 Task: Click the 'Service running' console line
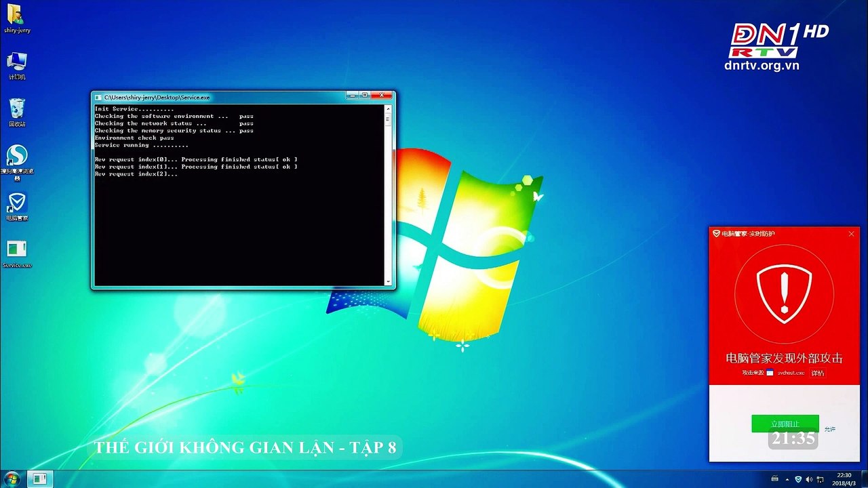point(142,145)
